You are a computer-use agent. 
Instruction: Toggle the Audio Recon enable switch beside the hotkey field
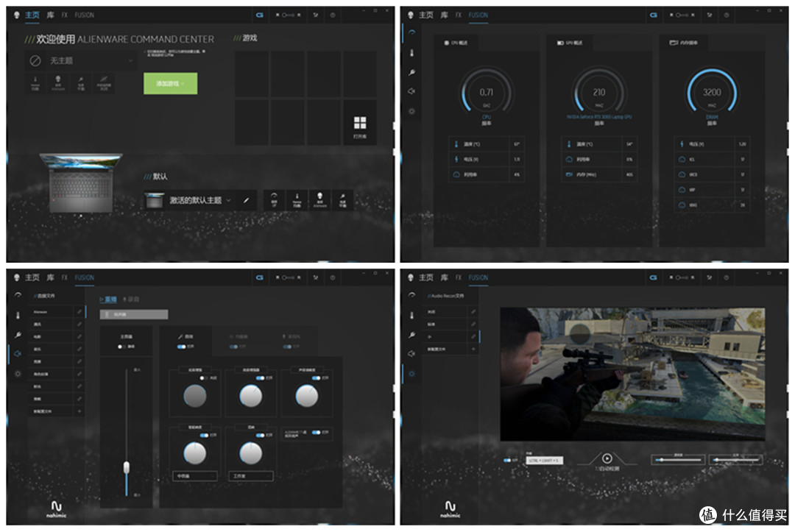(x=506, y=460)
